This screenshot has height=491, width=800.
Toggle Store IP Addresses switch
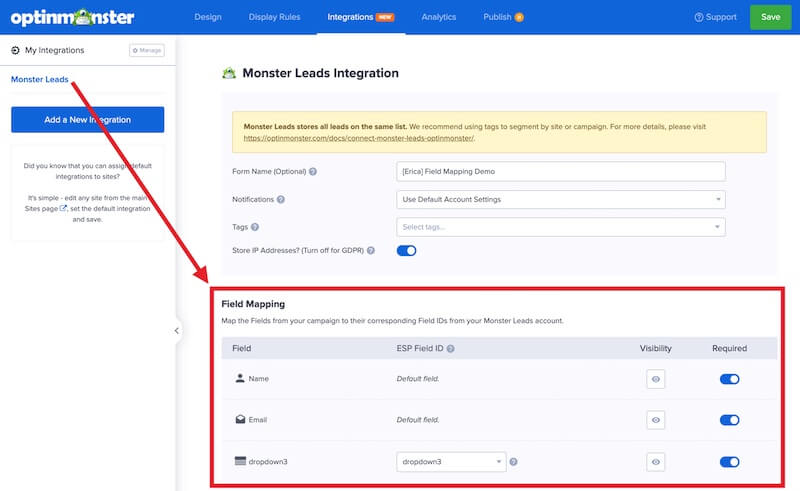pyautogui.click(x=406, y=251)
